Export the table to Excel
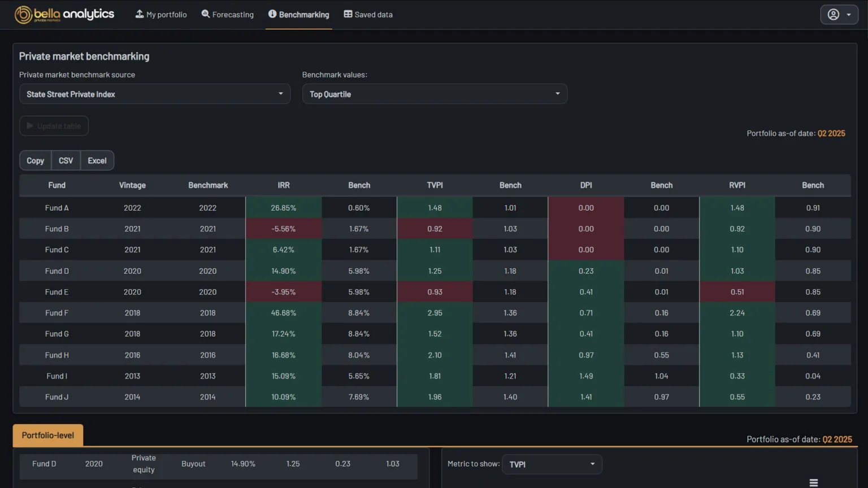This screenshot has height=488, width=868. pyautogui.click(x=97, y=160)
